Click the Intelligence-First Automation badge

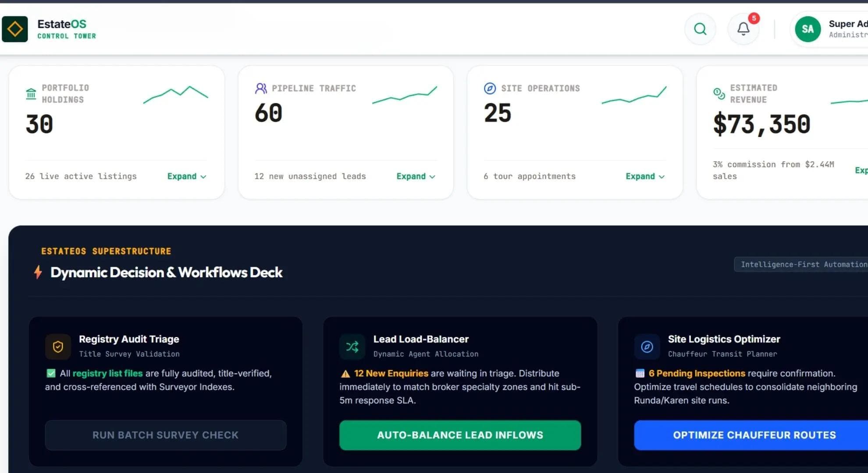(801, 265)
